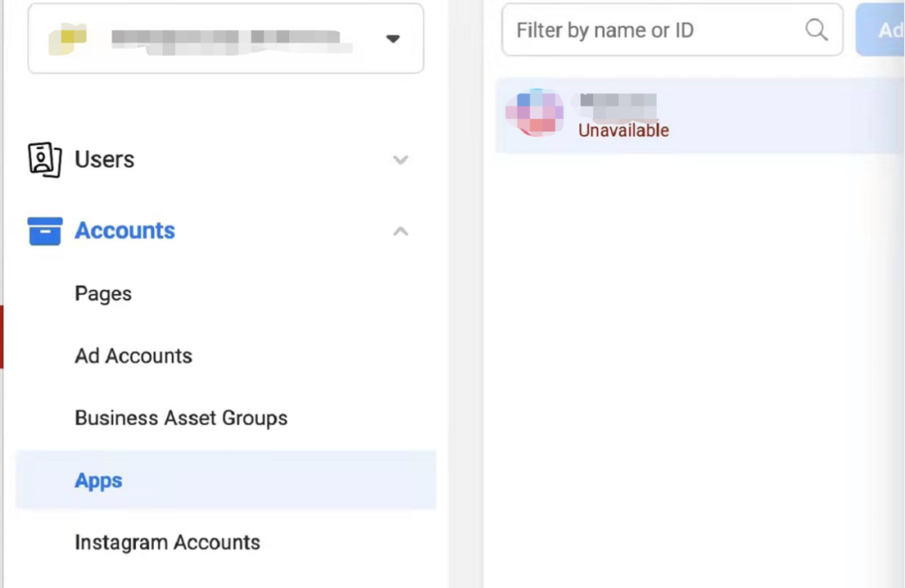Click the Accounts section label
The height and width of the screenshot is (588, 905).
coord(125,231)
